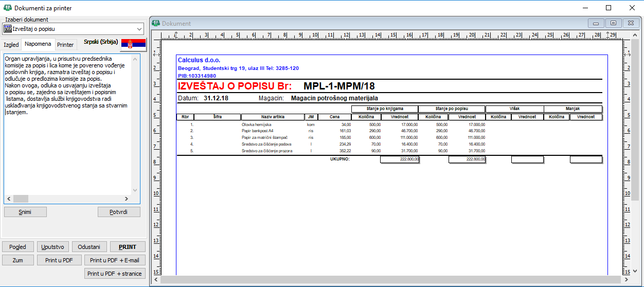Click the left margin marker on top ruler
The image size is (644, 287).
click(x=176, y=35)
